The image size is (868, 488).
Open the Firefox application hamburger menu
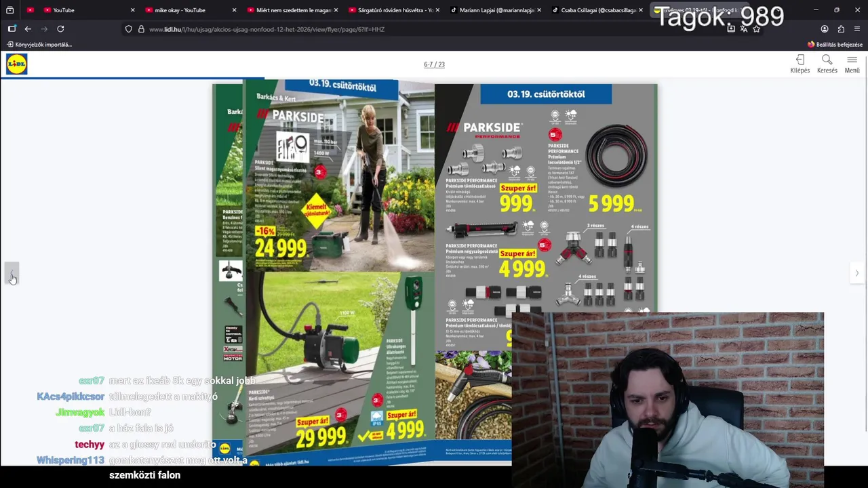pyautogui.click(x=857, y=29)
